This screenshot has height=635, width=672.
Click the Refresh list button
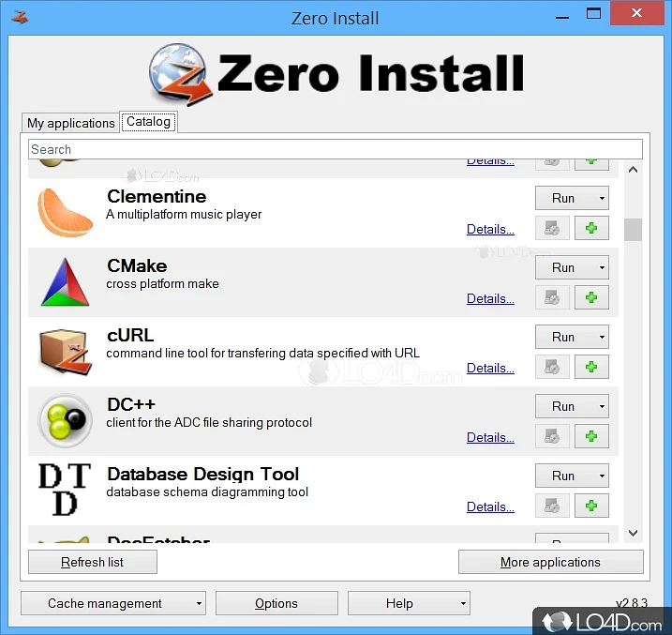pyautogui.click(x=93, y=562)
